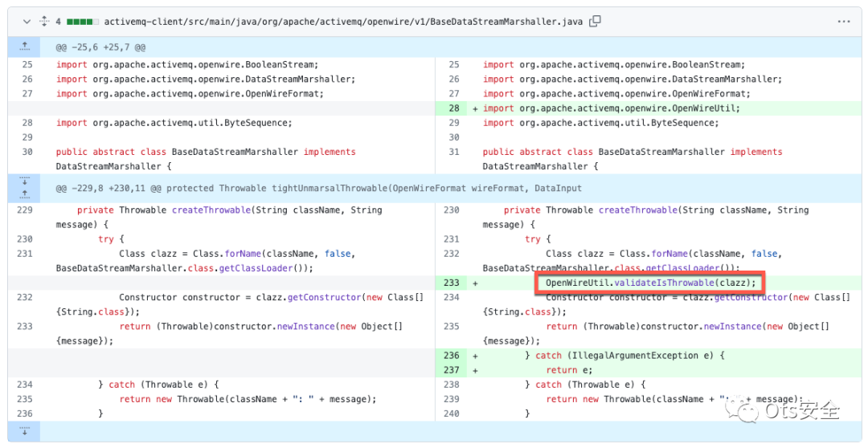Click the right 'public abstract class' line 31
This screenshot has height=448, width=868.
pyautogui.click(x=633, y=159)
